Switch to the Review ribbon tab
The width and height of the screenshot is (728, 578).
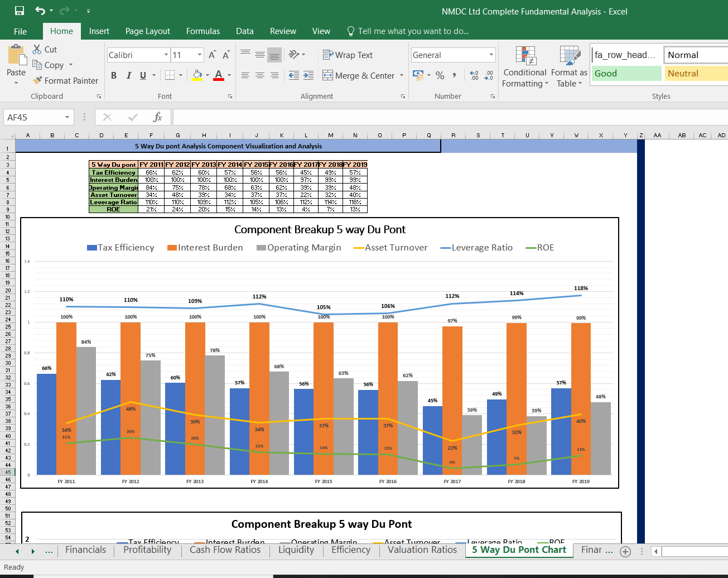[283, 31]
